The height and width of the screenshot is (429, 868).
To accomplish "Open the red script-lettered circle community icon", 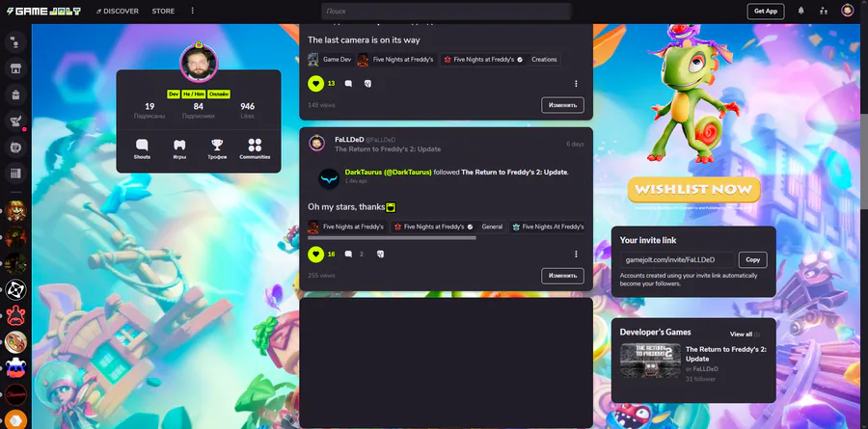I will (16, 394).
